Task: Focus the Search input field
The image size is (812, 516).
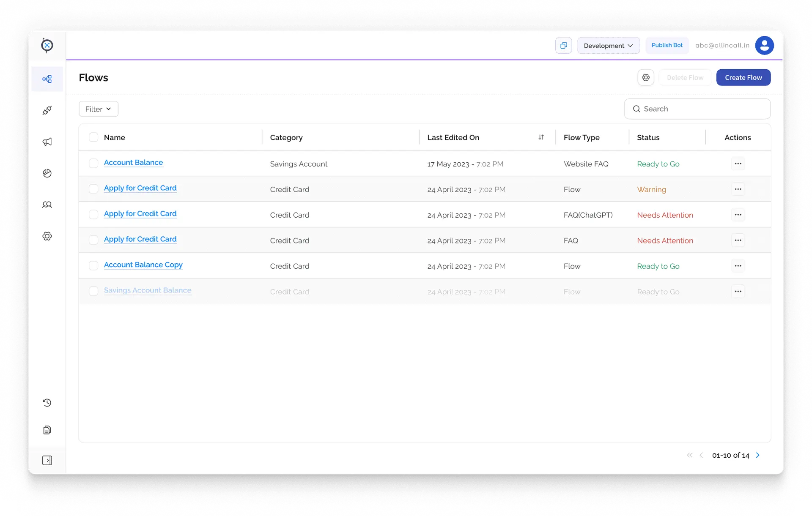Action: click(x=697, y=109)
